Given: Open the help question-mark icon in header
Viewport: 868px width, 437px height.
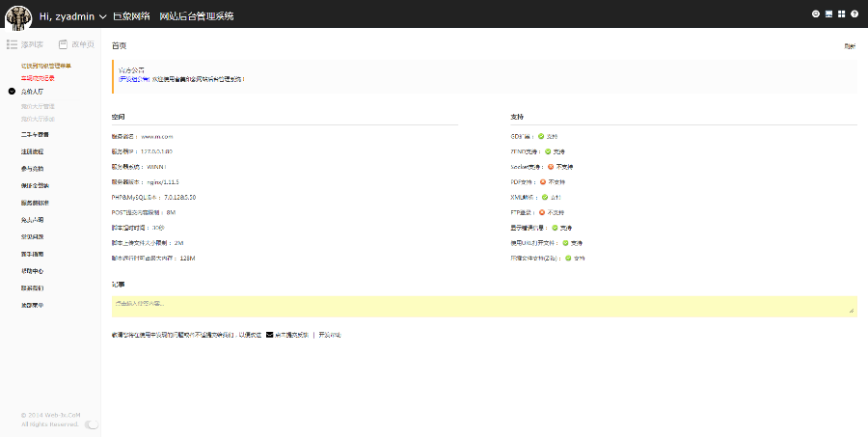Looking at the screenshot, I should coord(854,14).
